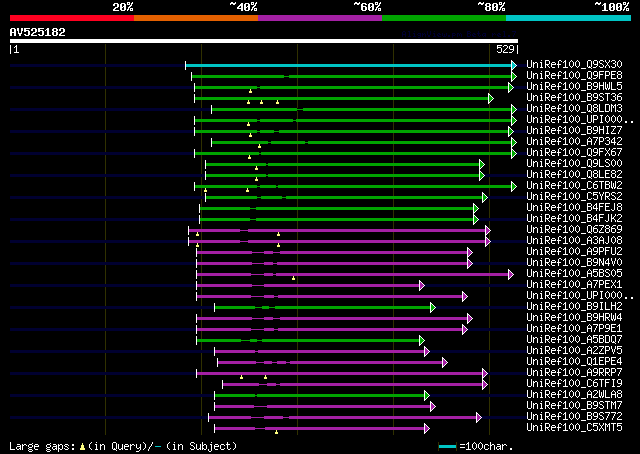
Task: Open hit UniRef100_A9PFU2
Action: click(x=574, y=251)
